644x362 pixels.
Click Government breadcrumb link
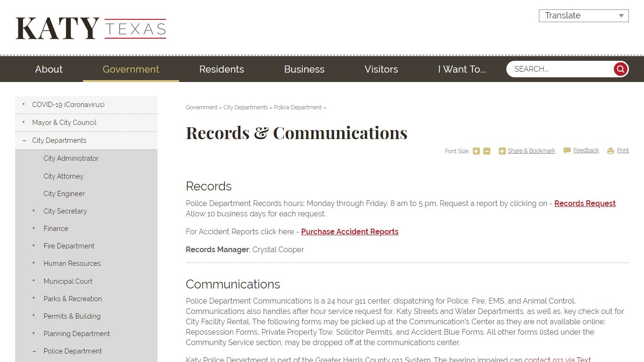(x=201, y=107)
